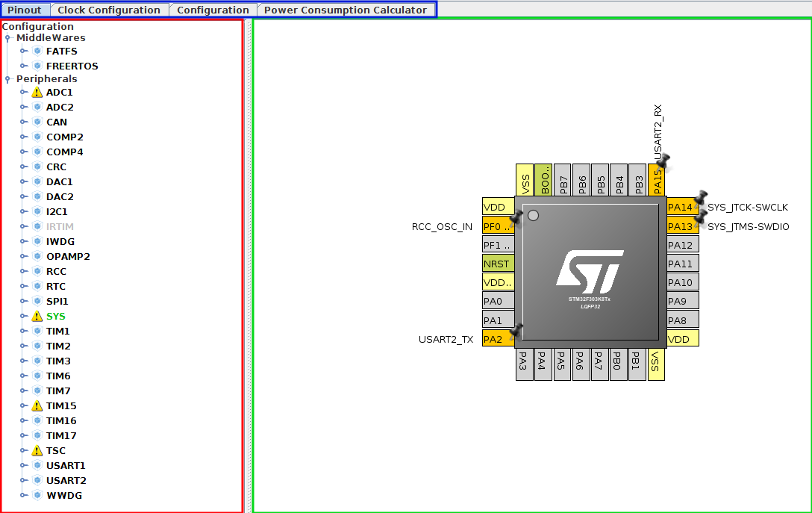The height and width of the screenshot is (513, 812).
Task: Select the CAN peripheral in tree
Action: tap(56, 122)
